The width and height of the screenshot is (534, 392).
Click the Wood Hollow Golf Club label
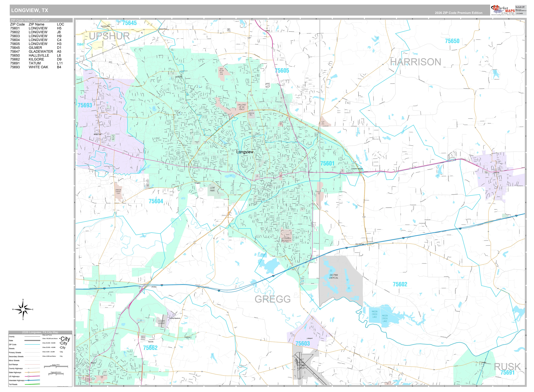click(221, 71)
